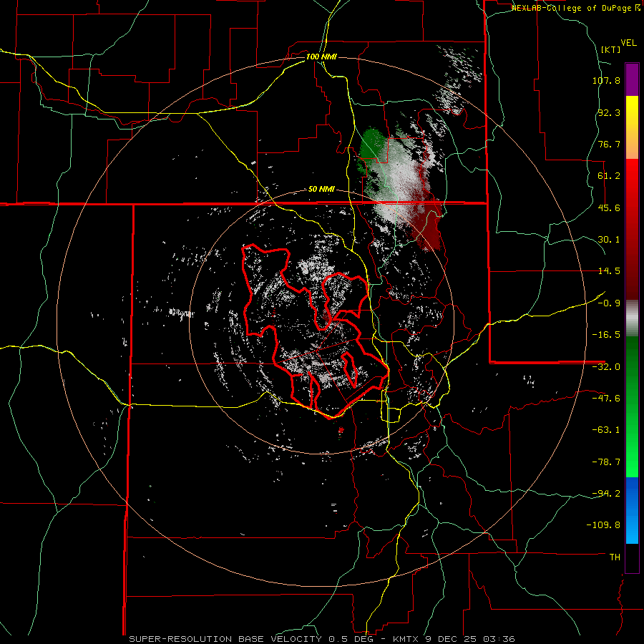Pick the blue segment of velocity color bar
The width and height of the screenshot is (644, 644).
tap(632, 510)
